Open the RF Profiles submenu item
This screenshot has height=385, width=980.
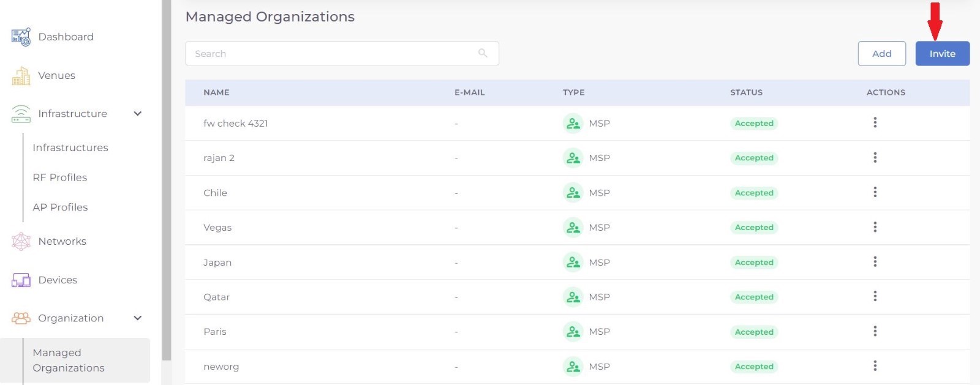click(60, 178)
